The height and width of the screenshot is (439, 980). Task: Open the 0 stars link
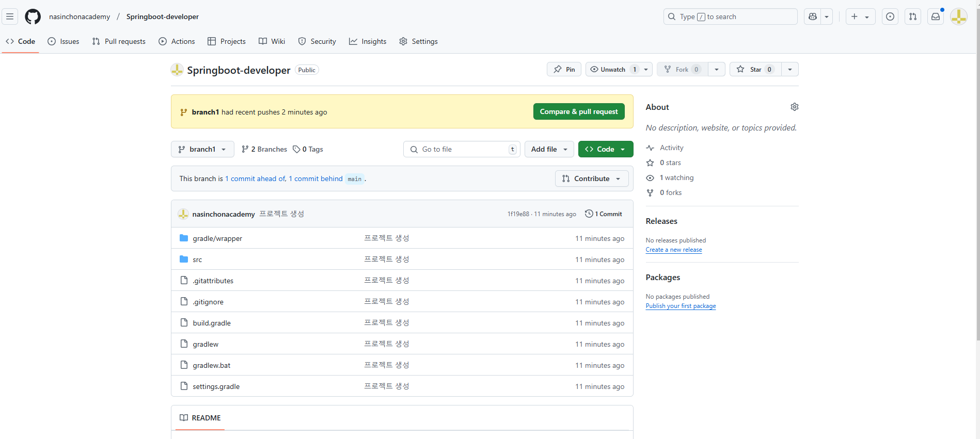664,162
